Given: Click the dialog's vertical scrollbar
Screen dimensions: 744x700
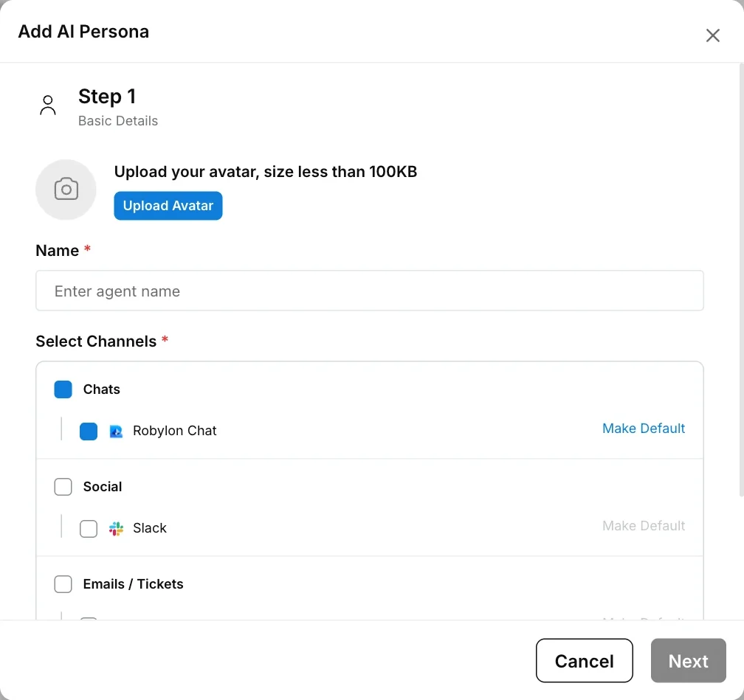Looking at the screenshot, I should pos(741,280).
